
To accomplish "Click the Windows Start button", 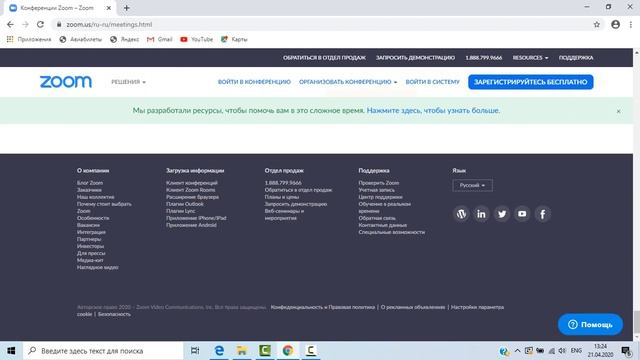I will (x=11, y=351).
